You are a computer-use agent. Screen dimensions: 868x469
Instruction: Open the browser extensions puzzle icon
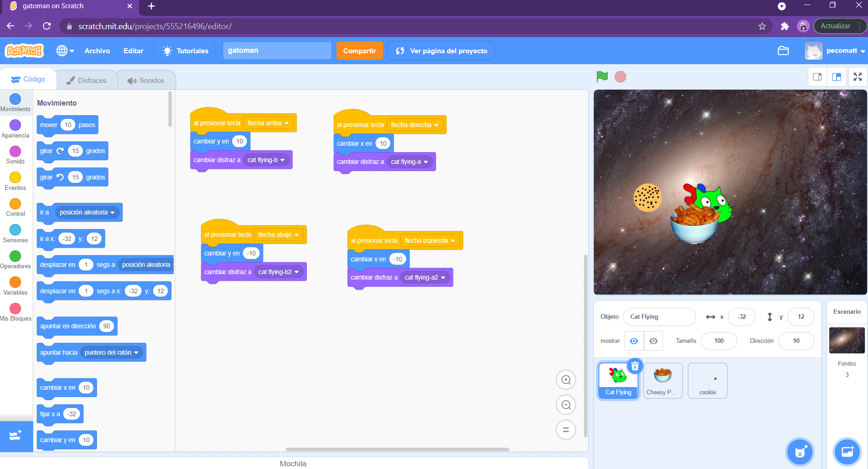785,26
